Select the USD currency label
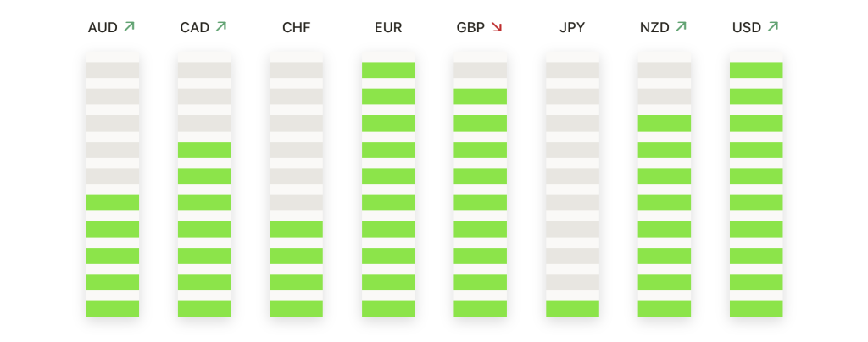Screen dimensions: 868x342 pyautogui.click(x=747, y=27)
